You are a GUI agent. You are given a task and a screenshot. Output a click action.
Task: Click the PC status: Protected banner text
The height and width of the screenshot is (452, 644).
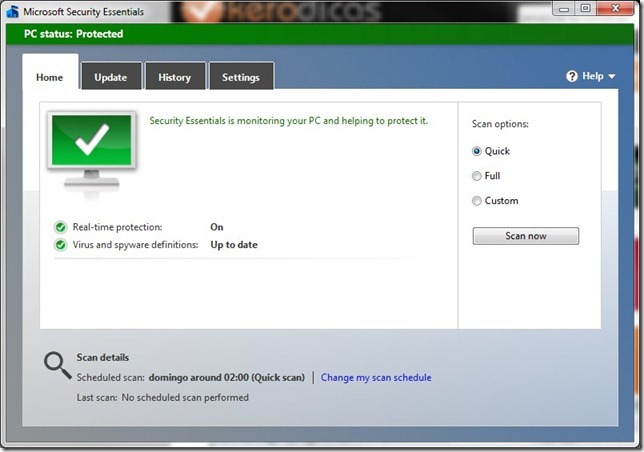[x=74, y=34]
